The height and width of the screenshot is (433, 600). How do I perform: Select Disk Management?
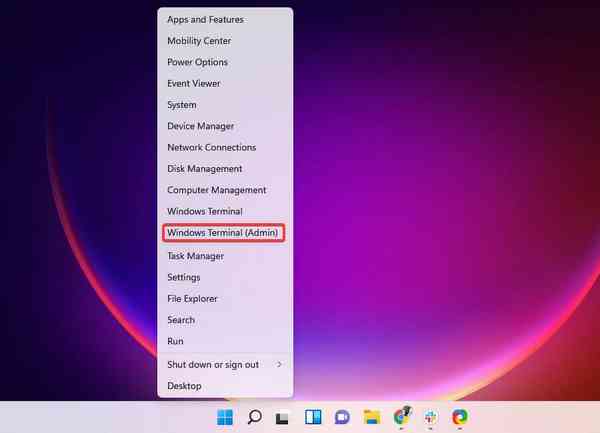point(205,169)
